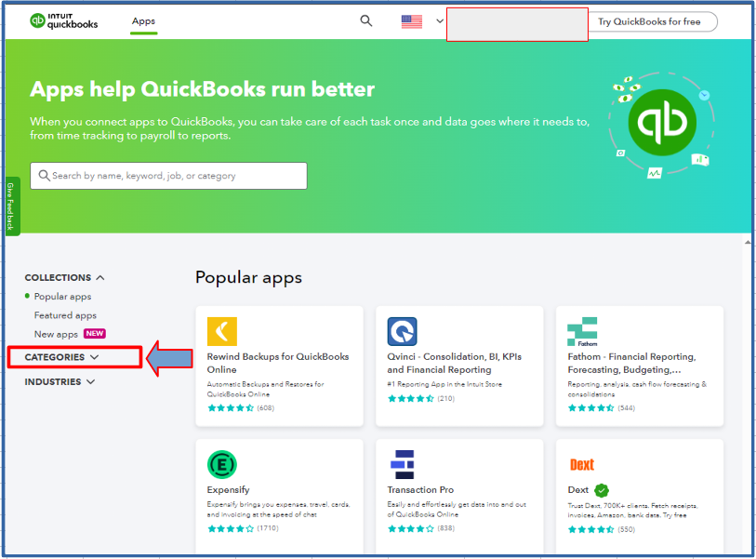Click the Rewind Backups yellow app icon

[222, 331]
